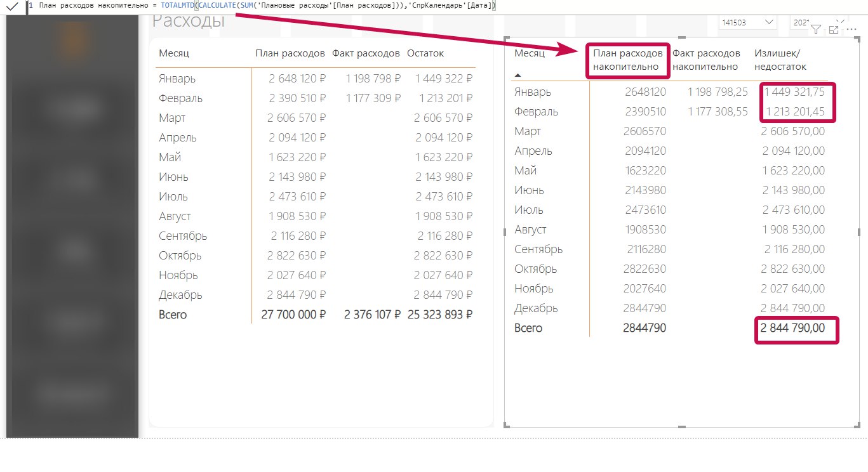The height and width of the screenshot is (472, 868).
Task: Click cumulative value 2390510 for Февраль
Action: point(644,112)
